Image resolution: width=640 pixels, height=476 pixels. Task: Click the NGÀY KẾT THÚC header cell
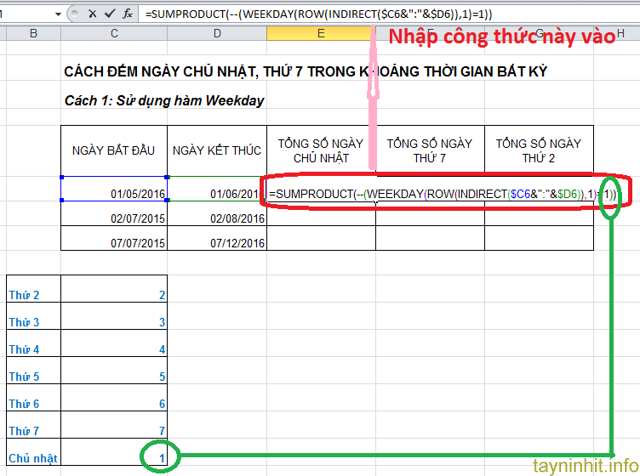click(x=216, y=151)
